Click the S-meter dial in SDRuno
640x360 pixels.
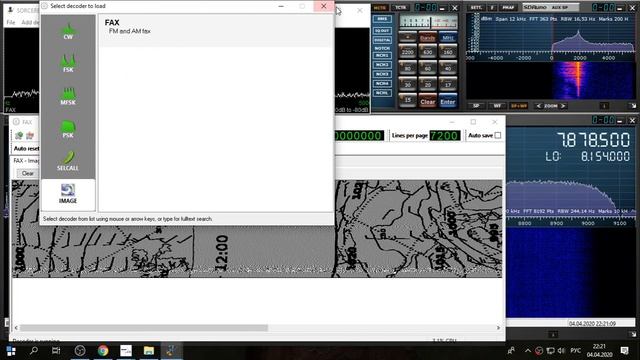coord(428,21)
